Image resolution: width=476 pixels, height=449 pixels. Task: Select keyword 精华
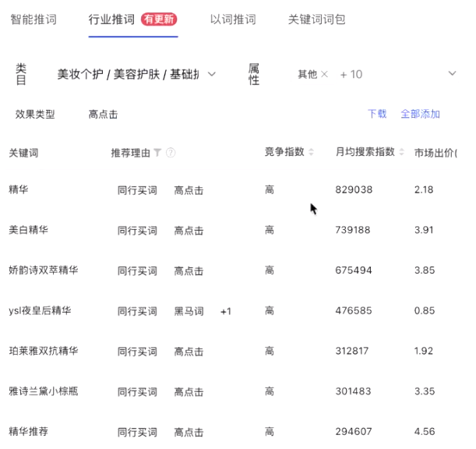(x=19, y=189)
